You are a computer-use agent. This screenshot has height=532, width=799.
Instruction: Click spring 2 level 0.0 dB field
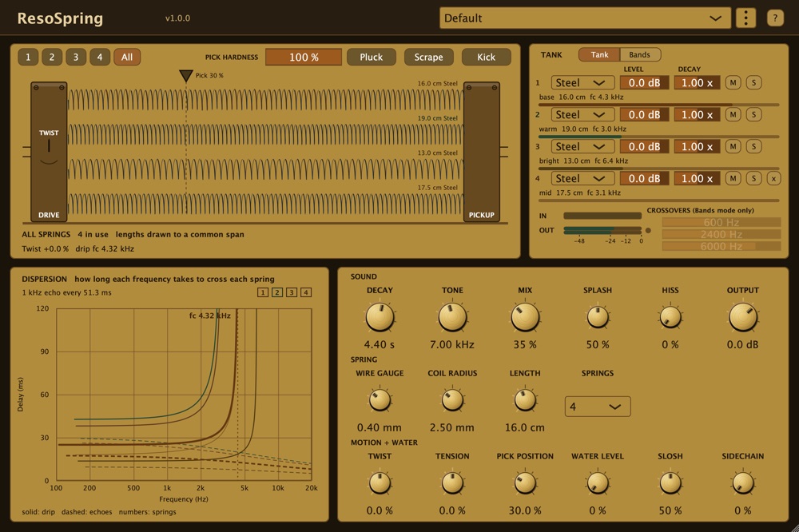[x=644, y=115]
